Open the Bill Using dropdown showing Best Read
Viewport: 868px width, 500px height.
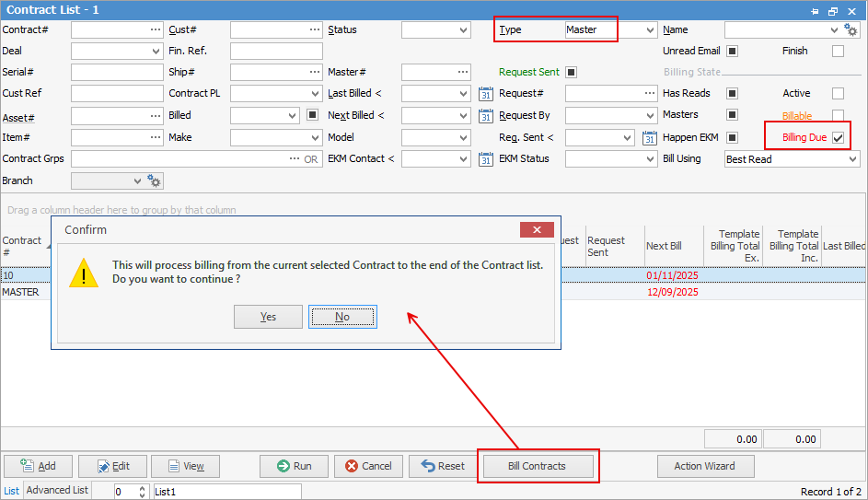852,159
